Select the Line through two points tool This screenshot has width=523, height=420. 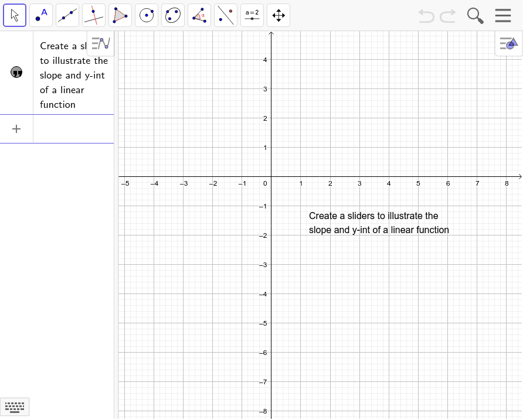pyautogui.click(x=67, y=15)
